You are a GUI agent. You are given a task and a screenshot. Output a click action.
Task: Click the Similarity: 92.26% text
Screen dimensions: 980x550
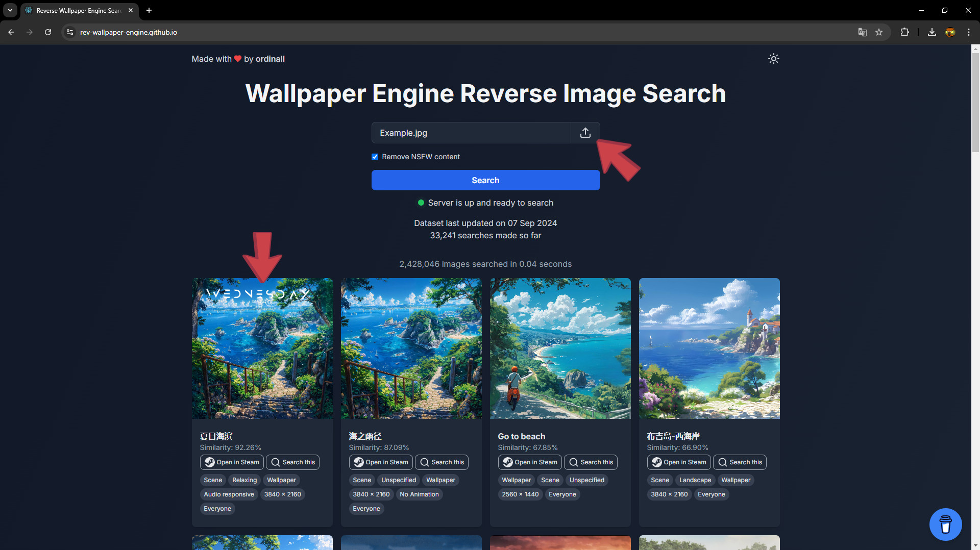(x=230, y=447)
